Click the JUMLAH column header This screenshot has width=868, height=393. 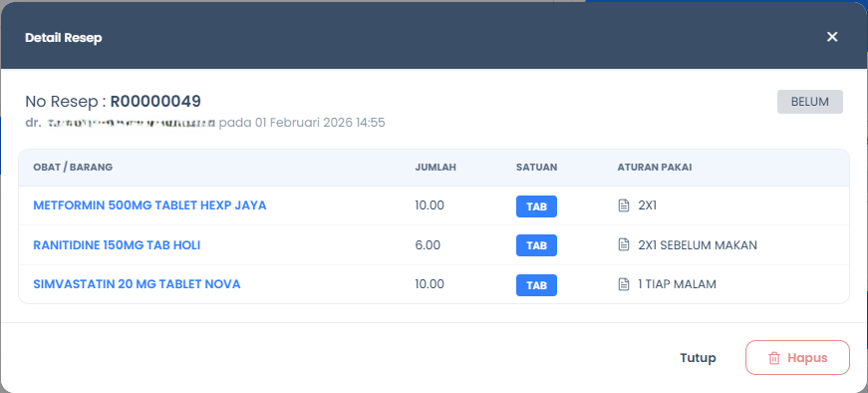click(435, 168)
